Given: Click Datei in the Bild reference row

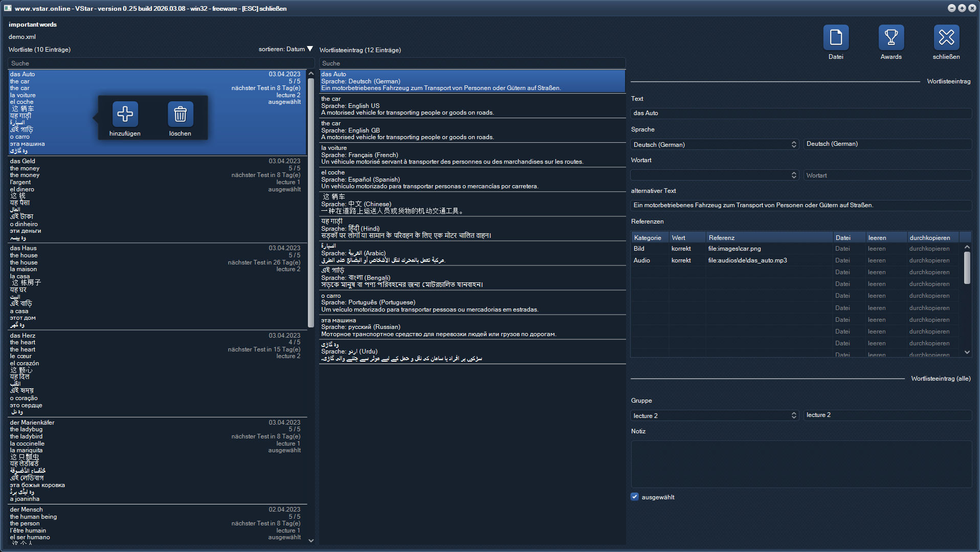Looking at the screenshot, I should click(842, 248).
